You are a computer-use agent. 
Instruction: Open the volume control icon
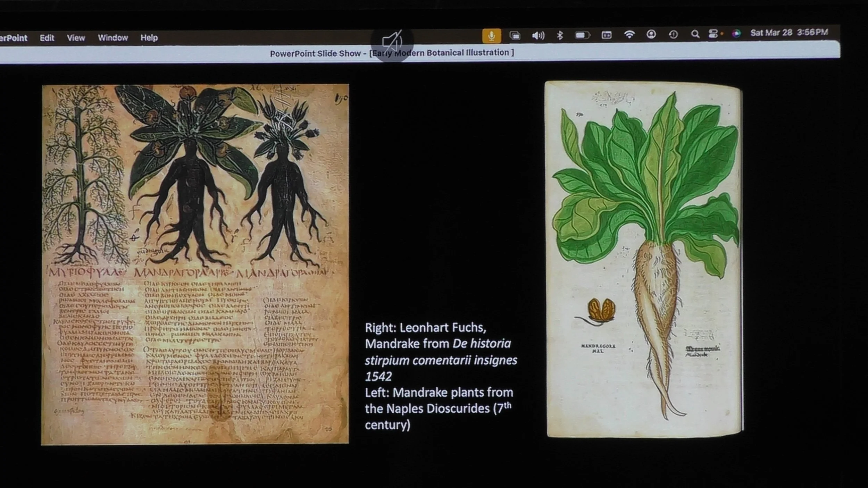(x=538, y=35)
